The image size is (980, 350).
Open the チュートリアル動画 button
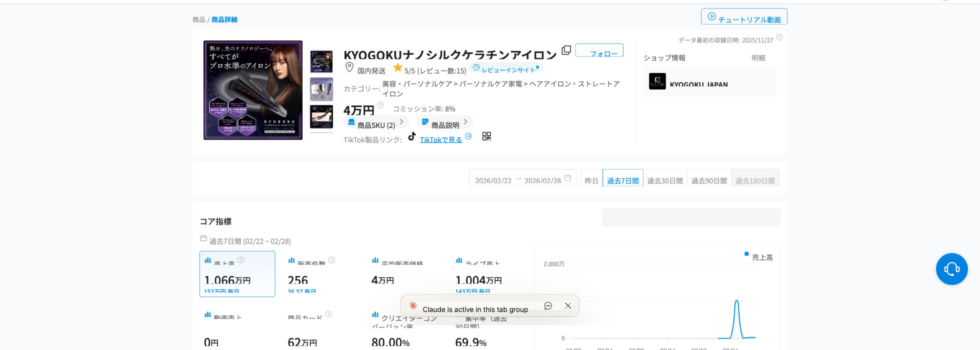[x=744, y=16]
